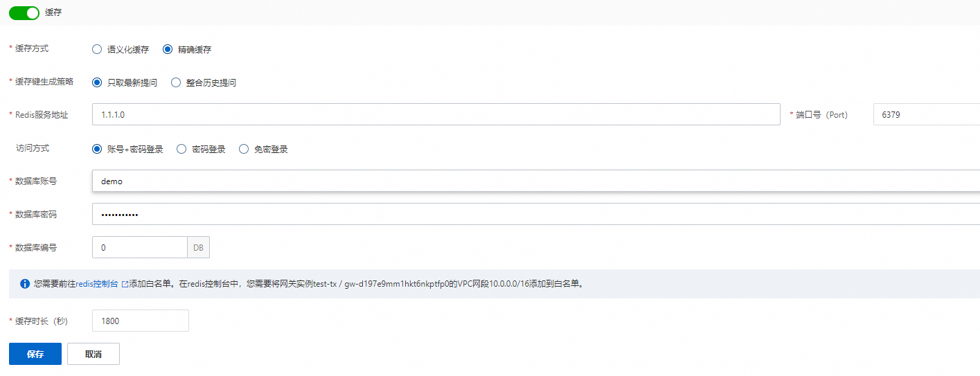Click the 访问方式 label
980x376 pixels.
[x=33, y=148]
